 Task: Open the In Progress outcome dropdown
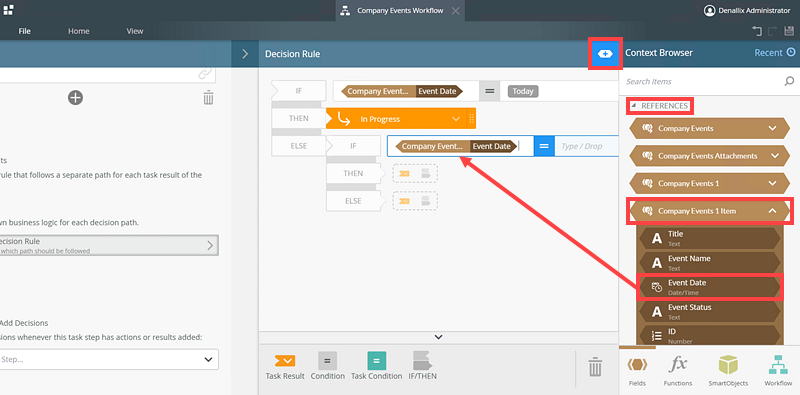coord(456,119)
